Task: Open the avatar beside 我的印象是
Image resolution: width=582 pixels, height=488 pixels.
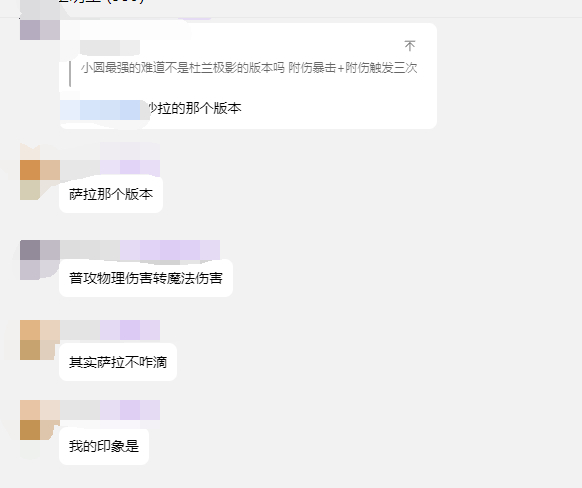Action: point(40,420)
